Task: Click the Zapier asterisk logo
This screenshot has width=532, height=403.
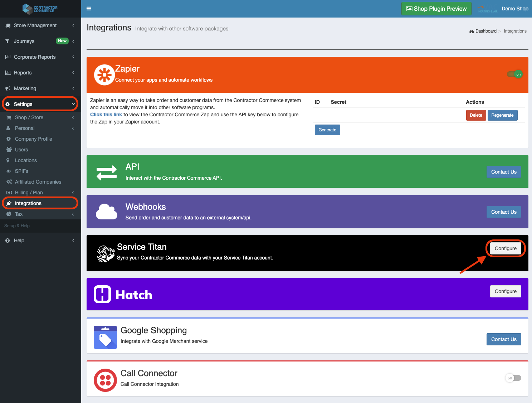Action: point(104,75)
